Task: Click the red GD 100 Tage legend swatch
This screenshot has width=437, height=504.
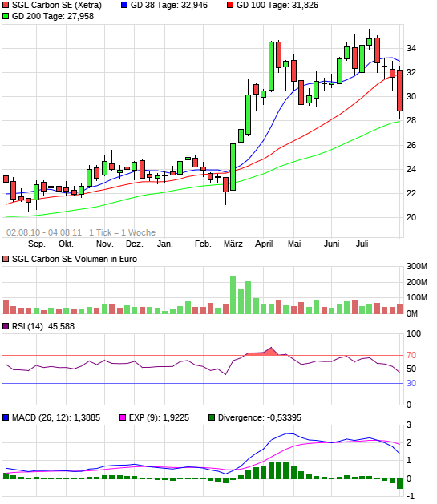Action: 230,5
